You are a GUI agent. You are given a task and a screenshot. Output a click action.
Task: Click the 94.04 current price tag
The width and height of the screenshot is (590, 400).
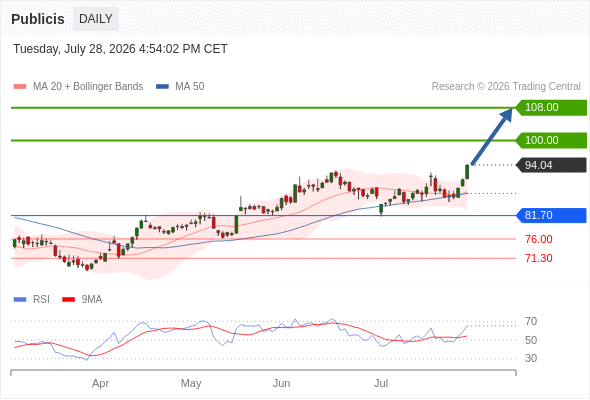coord(551,165)
